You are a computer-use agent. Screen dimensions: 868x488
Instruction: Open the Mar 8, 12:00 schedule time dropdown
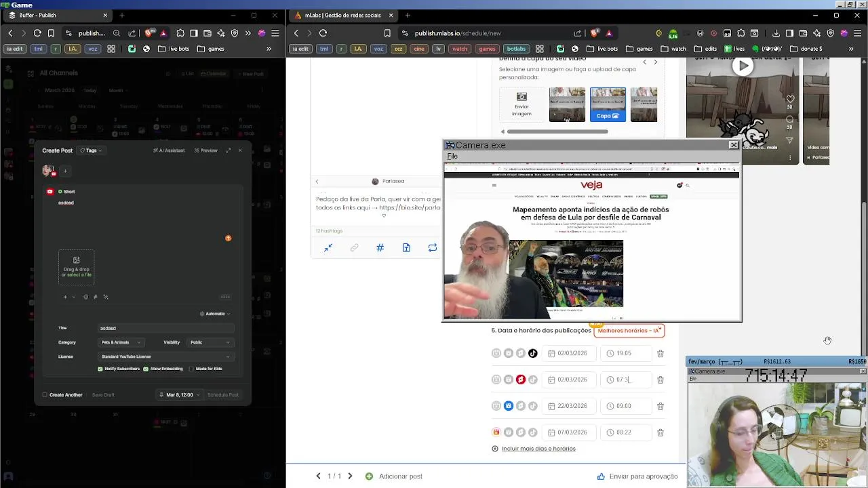180,394
